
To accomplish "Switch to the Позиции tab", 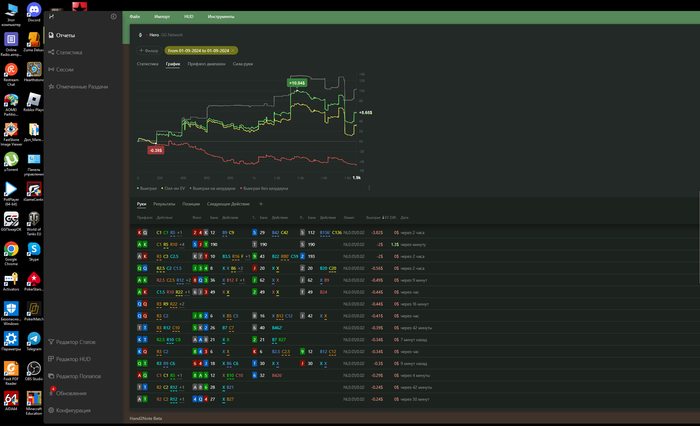I will tap(191, 203).
